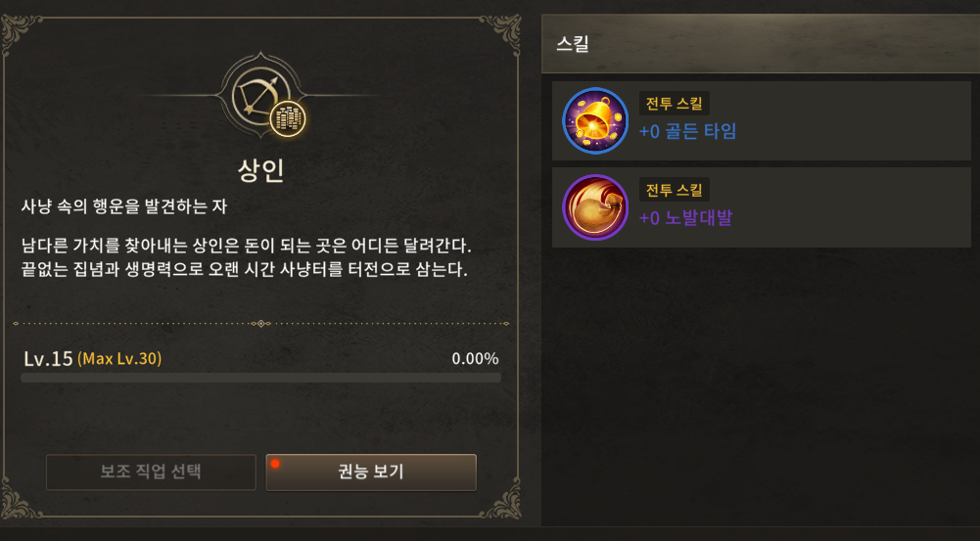
Task: Click the 전투 스킬 tag above 골든 타임
Action: pos(674,104)
